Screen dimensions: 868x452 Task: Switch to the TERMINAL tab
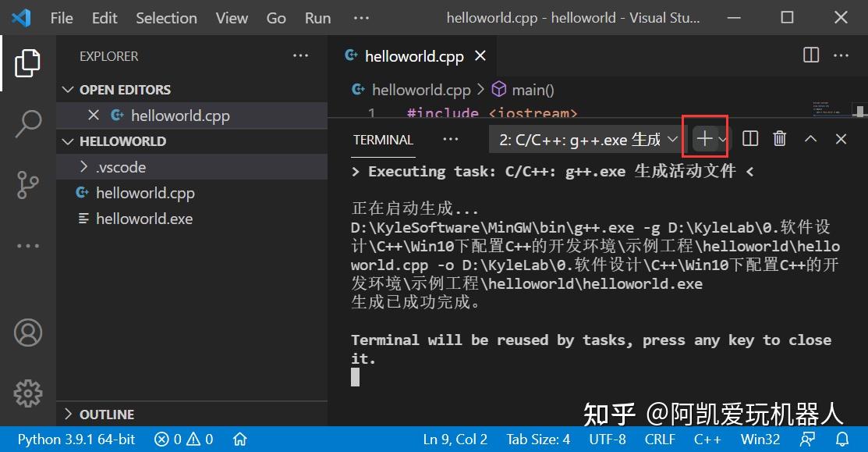(382, 140)
